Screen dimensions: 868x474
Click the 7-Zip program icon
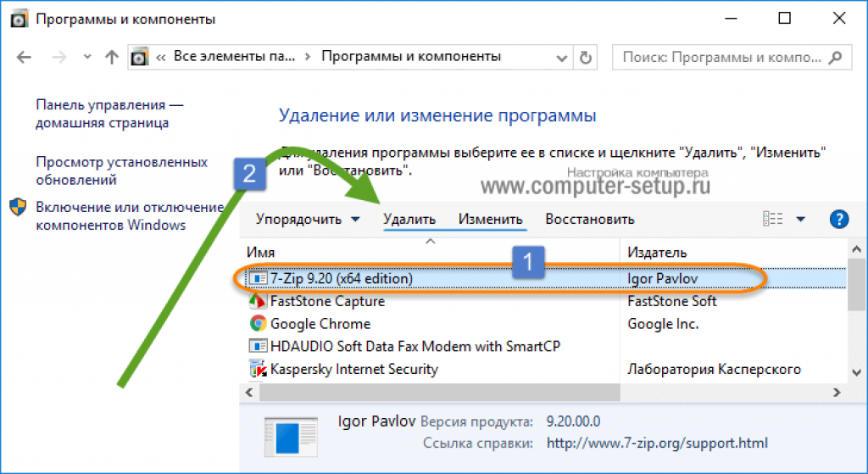[258, 278]
